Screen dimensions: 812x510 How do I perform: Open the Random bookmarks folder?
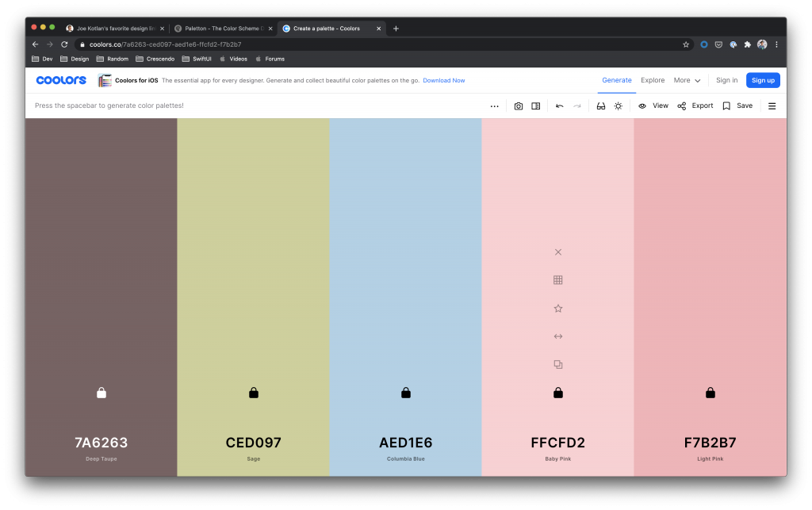tap(113, 59)
